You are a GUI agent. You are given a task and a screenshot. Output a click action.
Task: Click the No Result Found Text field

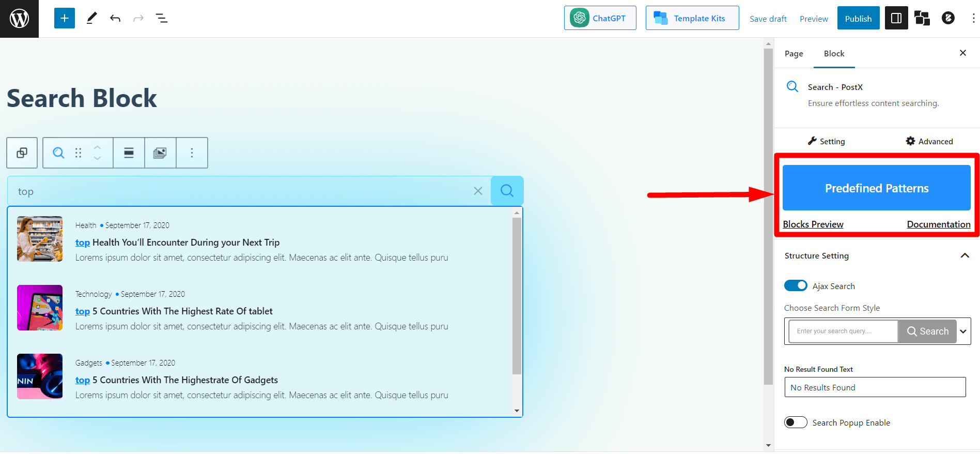(875, 387)
